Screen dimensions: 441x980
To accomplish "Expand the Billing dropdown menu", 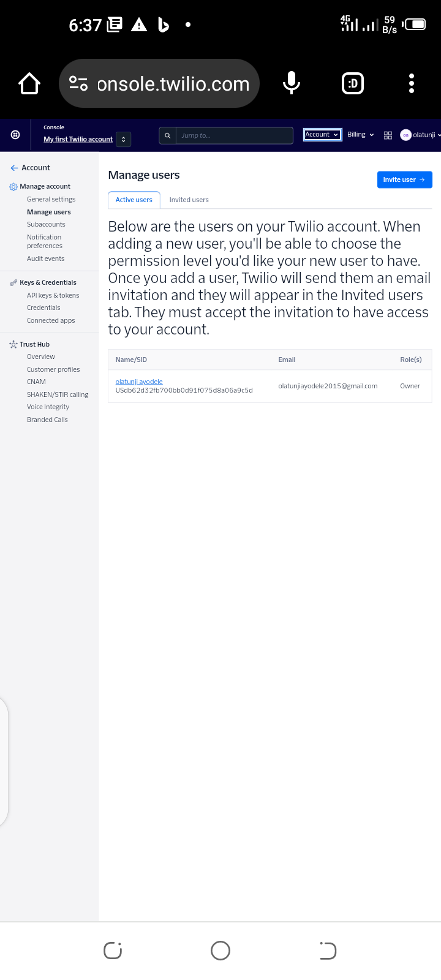I will (360, 135).
